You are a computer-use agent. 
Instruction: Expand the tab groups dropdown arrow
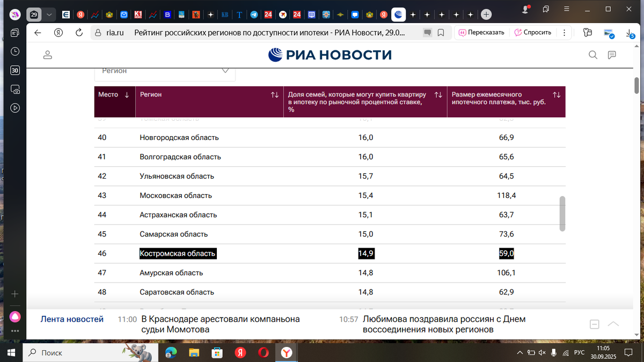49,14
